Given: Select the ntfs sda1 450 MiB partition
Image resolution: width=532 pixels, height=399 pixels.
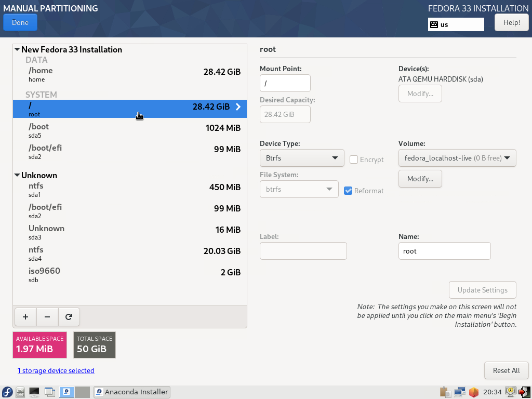Looking at the screenshot, I should (x=130, y=190).
